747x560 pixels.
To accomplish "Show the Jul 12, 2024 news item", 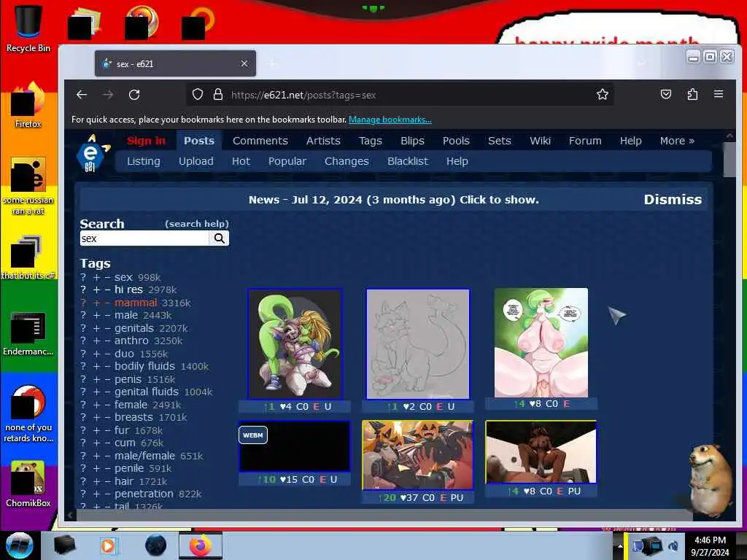I will [393, 200].
